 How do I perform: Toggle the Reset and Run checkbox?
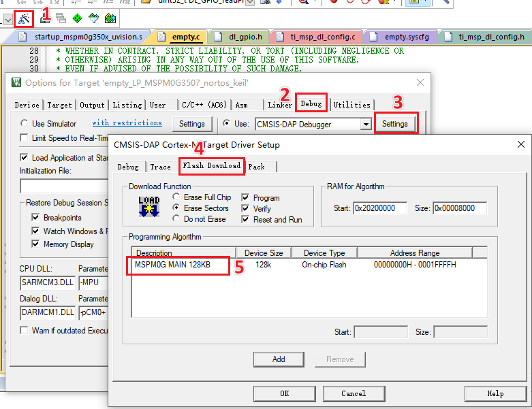coord(245,219)
